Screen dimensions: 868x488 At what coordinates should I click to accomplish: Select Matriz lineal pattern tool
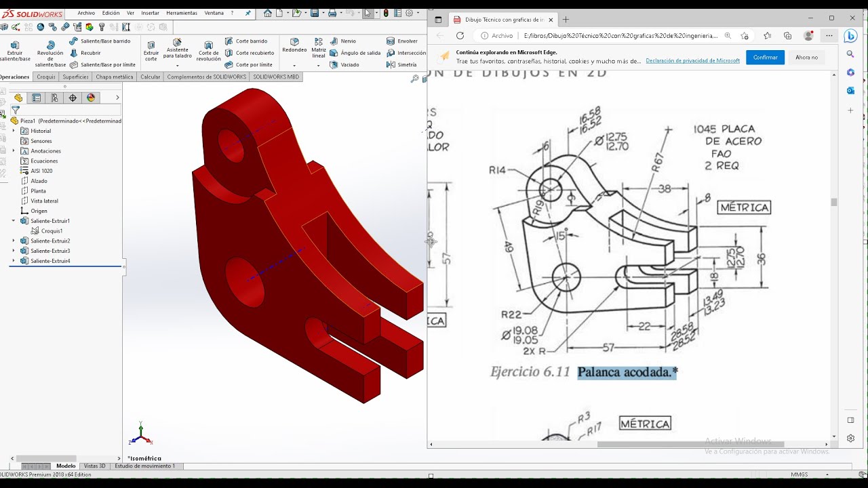[319, 49]
